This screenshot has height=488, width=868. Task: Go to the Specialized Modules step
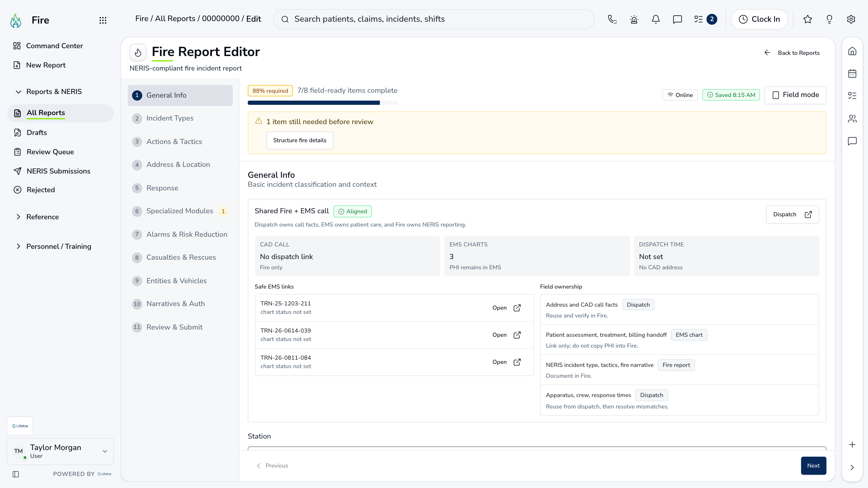point(180,211)
